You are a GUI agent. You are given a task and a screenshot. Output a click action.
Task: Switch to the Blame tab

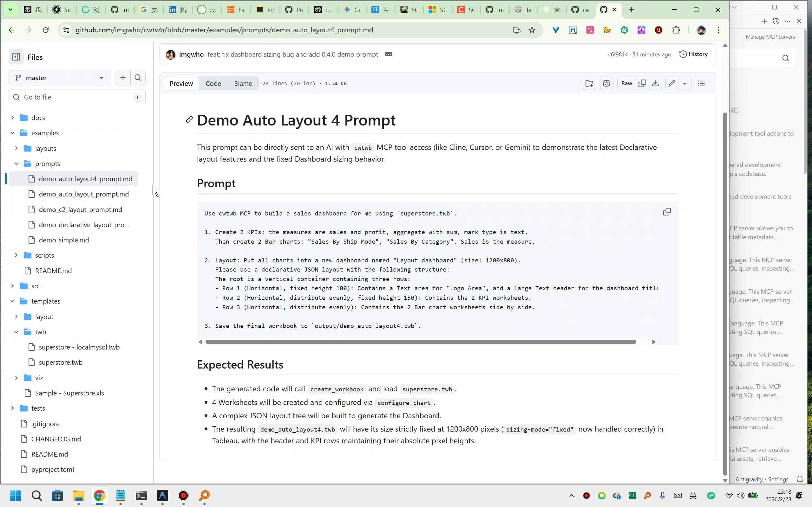tap(243, 83)
